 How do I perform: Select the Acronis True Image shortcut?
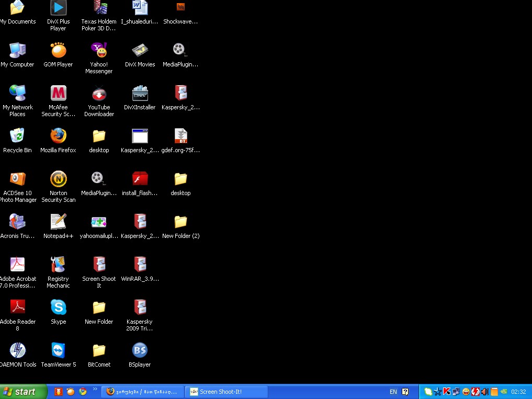click(x=17, y=226)
